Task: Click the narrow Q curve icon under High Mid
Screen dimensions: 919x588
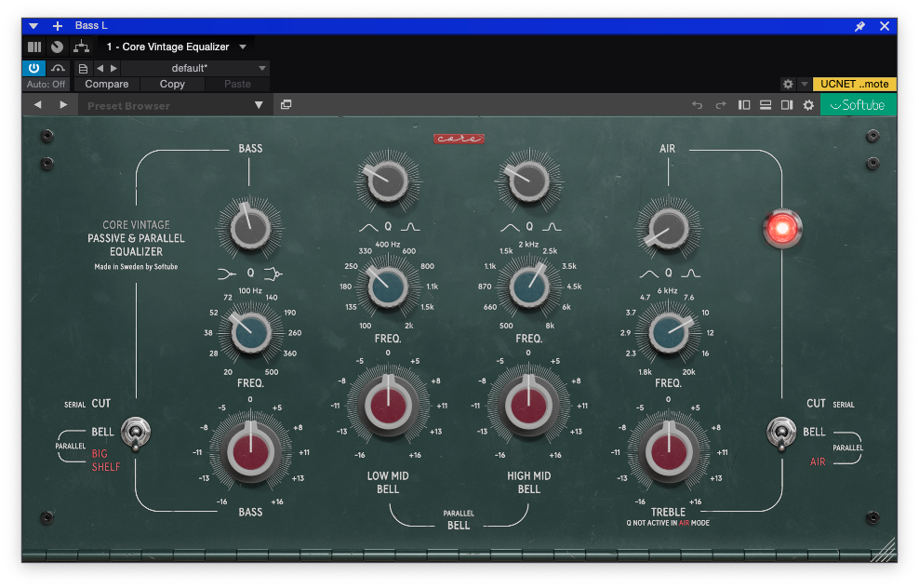Action: [552, 227]
